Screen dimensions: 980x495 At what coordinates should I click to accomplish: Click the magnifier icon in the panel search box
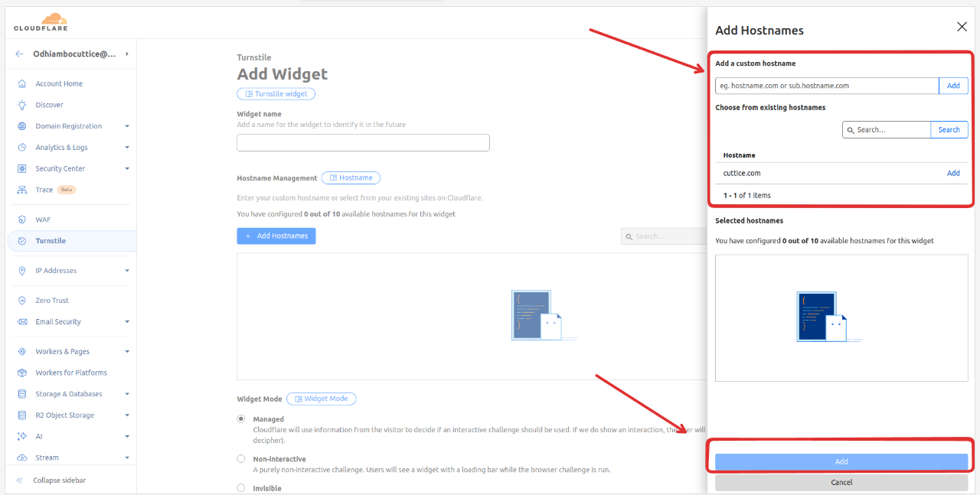click(x=850, y=130)
